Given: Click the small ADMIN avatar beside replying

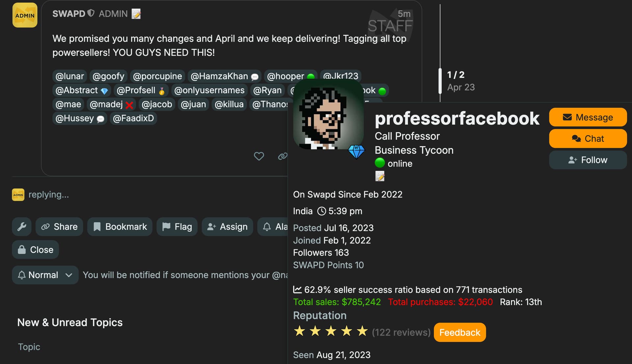Looking at the screenshot, I should 18,195.
